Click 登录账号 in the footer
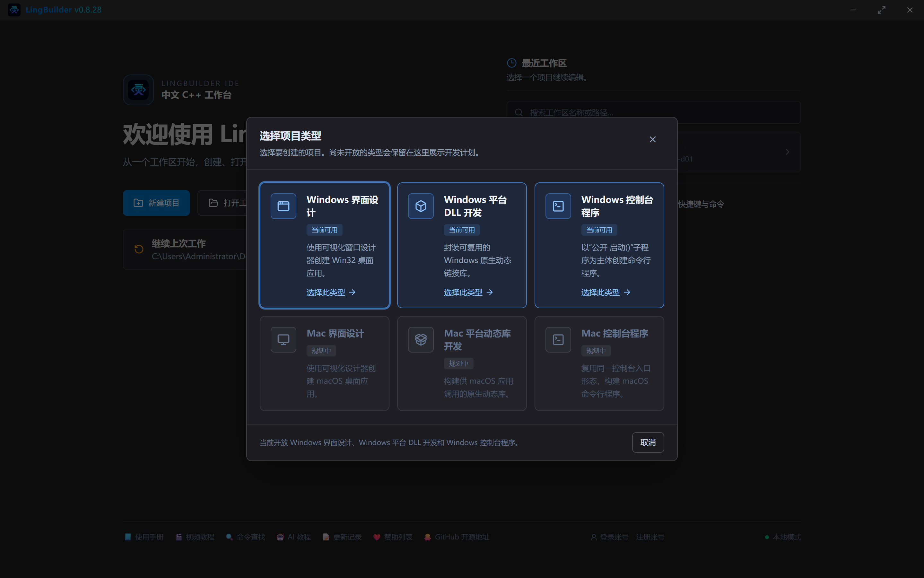Viewport: 924px width, 578px height. click(x=609, y=537)
